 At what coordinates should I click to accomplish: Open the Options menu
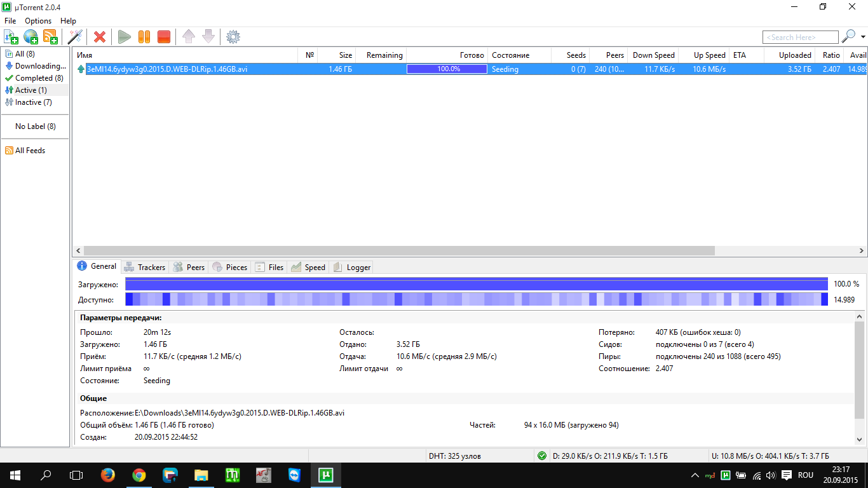pyautogui.click(x=38, y=21)
